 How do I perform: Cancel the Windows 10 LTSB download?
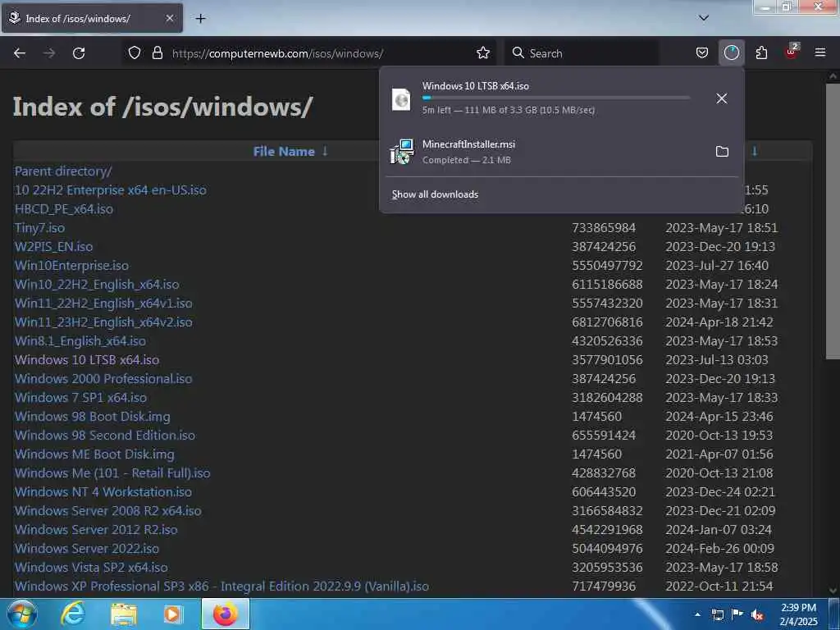click(x=722, y=98)
